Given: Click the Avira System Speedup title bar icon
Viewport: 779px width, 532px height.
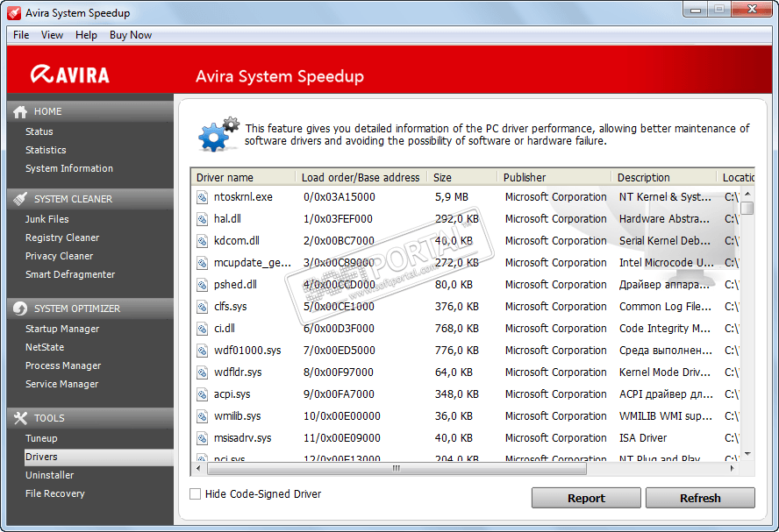Looking at the screenshot, I should point(14,13).
